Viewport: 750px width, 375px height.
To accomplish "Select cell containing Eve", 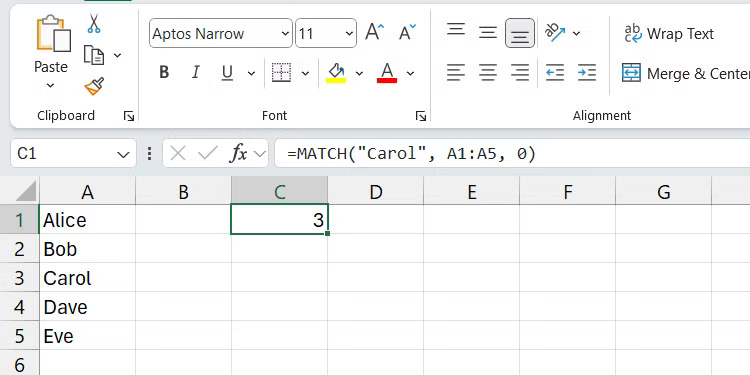I will [88, 336].
